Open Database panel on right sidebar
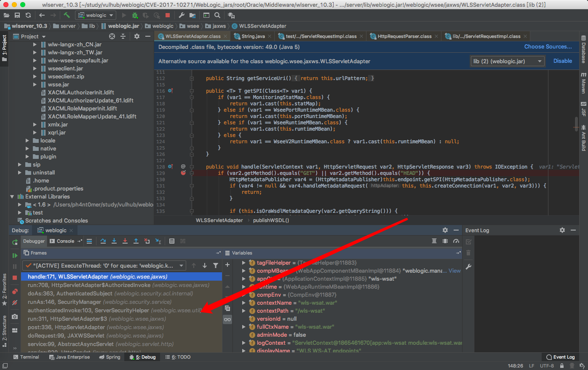The width and height of the screenshot is (588, 370). pyautogui.click(x=583, y=50)
